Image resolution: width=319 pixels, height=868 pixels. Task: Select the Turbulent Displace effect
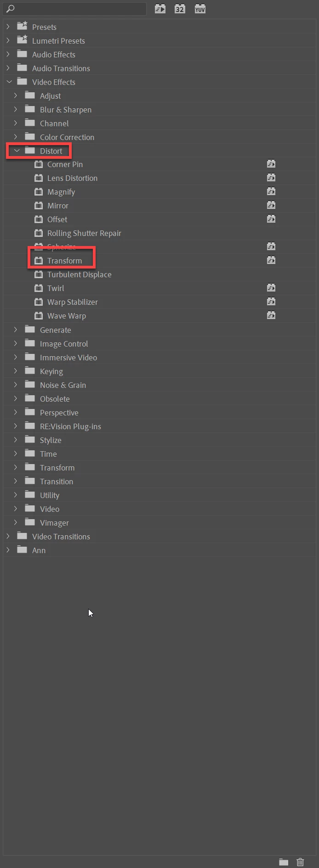tap(80, 274)
